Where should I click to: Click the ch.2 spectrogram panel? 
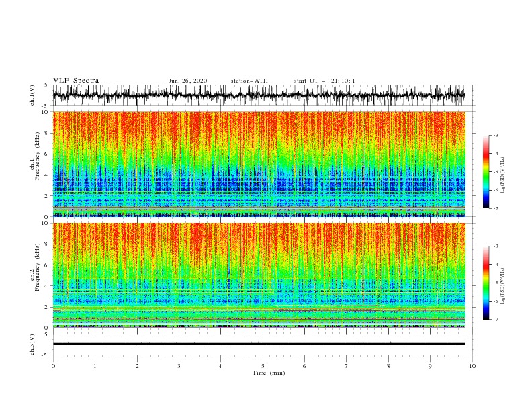pos(259,275)
